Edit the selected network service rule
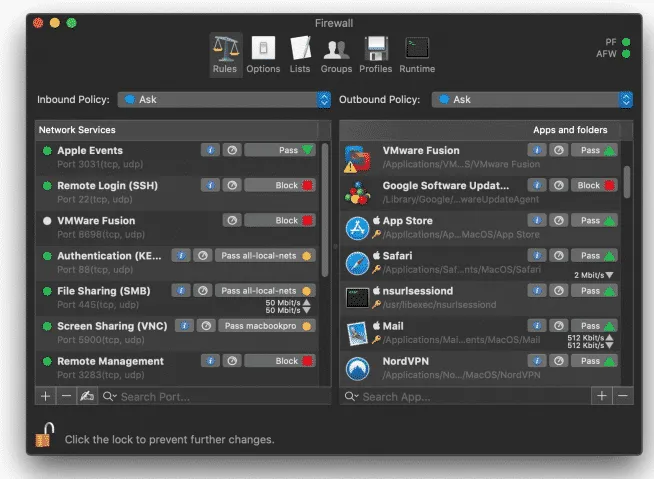The image size is (654, 479). [87, 396]
